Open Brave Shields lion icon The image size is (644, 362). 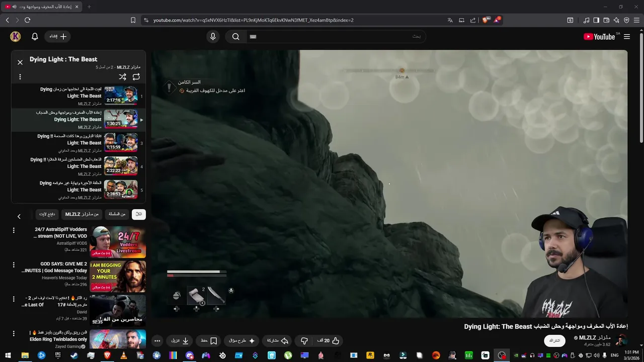coord(485,20)
